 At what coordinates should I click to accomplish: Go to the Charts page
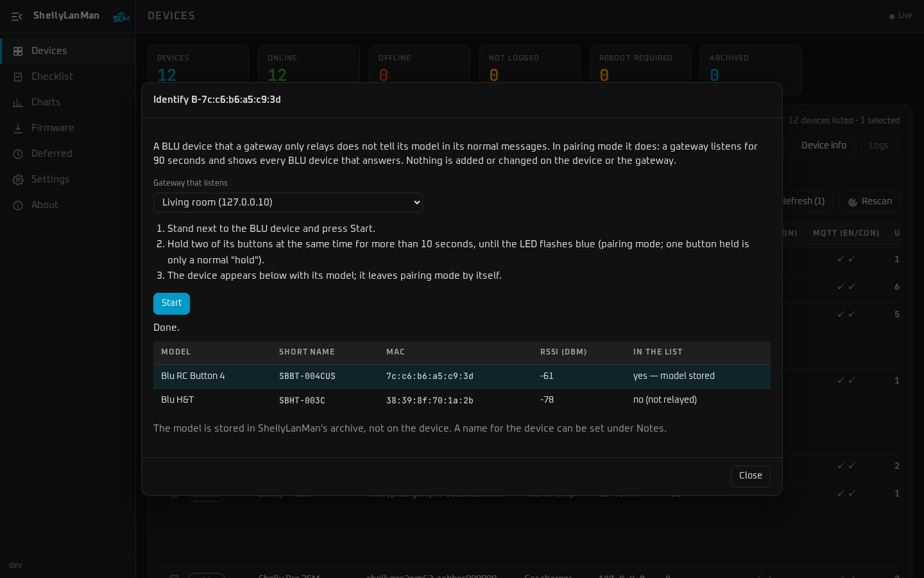point(68,102)
